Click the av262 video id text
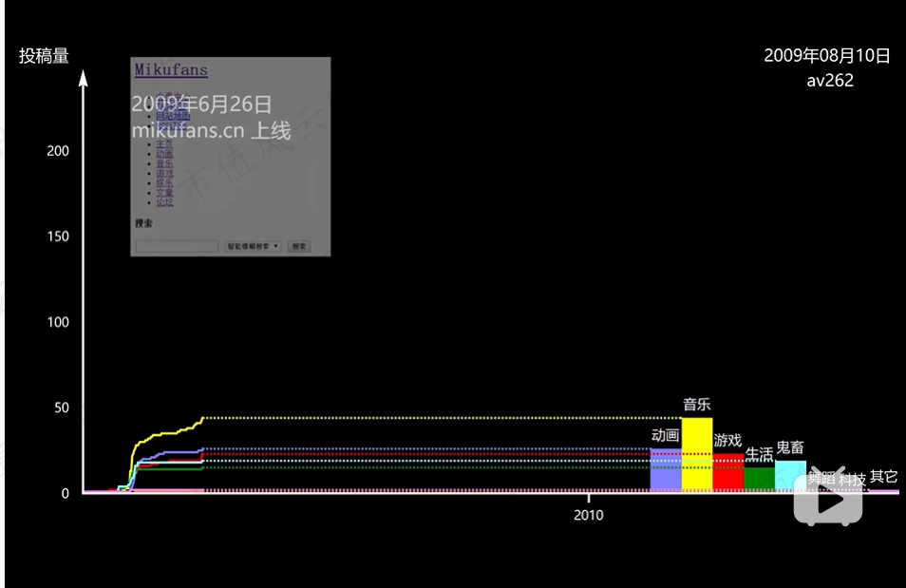906x588 pixels. point(830,81)
